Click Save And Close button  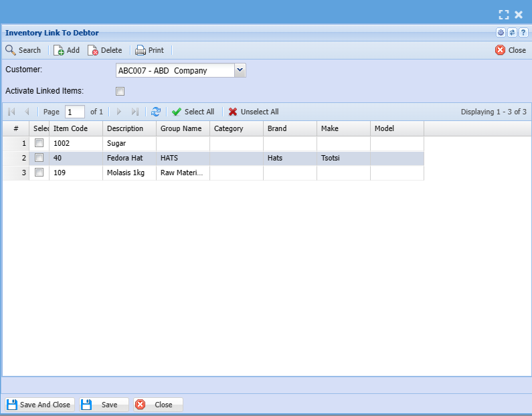point(39,405)
